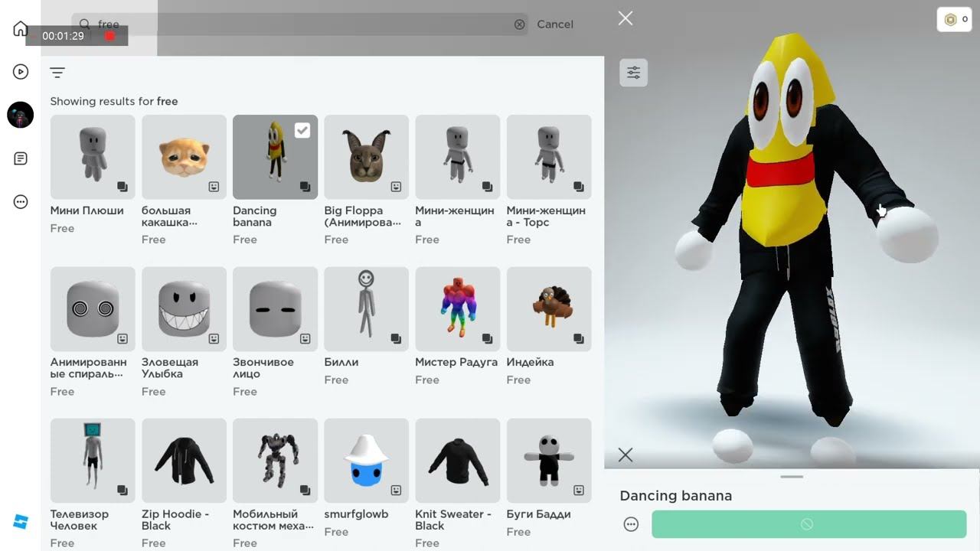
Task: Select the Zip Hoodie - Black thumbnail
Action: 184,461
